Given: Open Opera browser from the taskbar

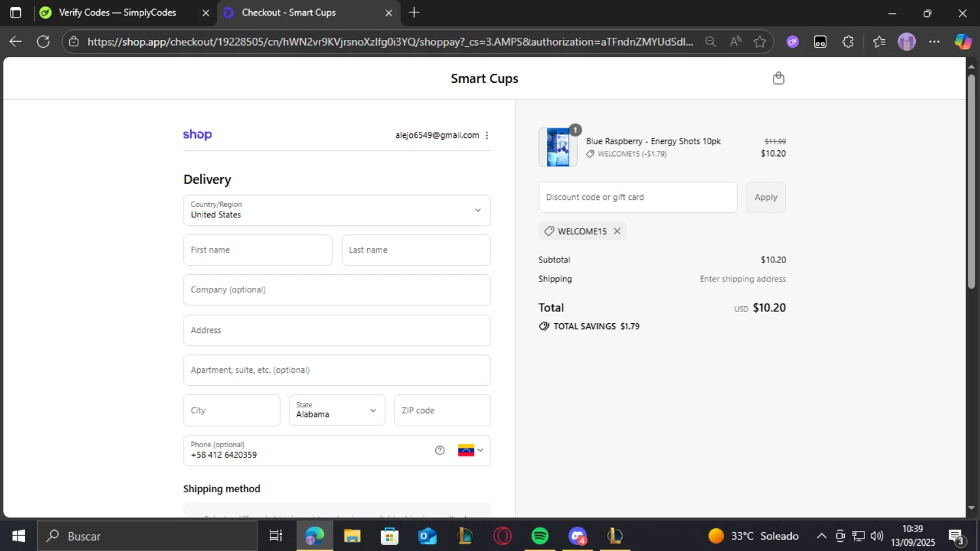Looking at the screenshot, I should click(502, 536).
